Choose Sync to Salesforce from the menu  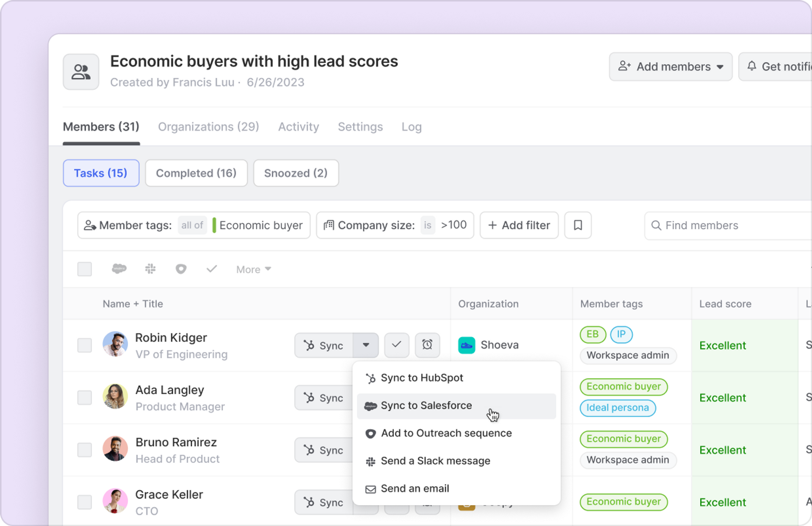coord(426,406)
